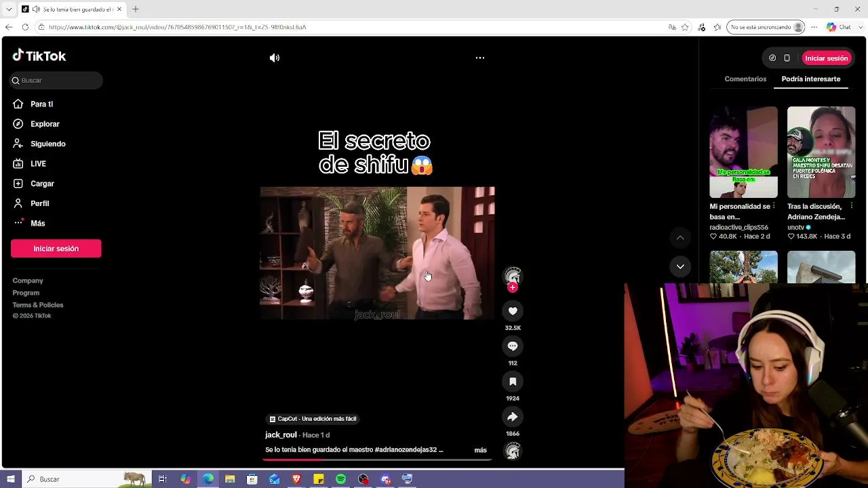Open the spinning sound disc below share

[513, 451]
